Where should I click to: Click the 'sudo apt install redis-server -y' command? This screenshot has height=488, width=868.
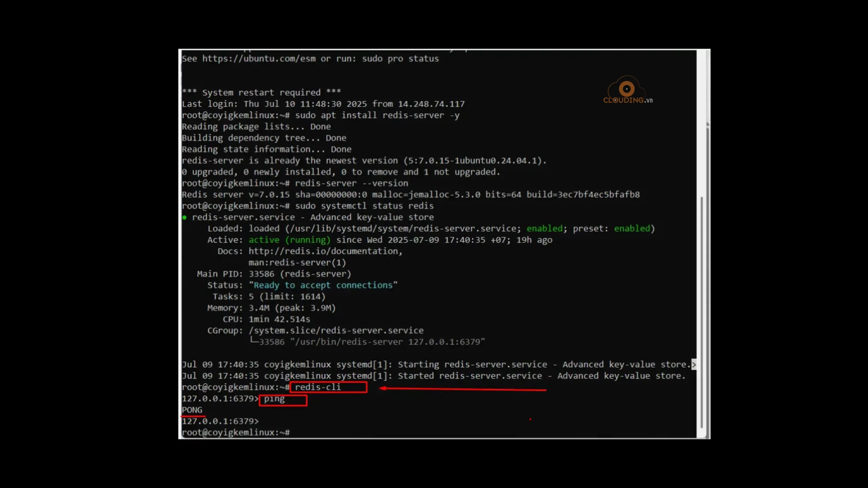pyautogui.click(x=377, y=115)
